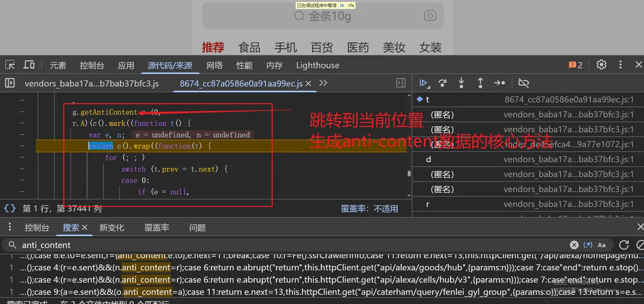Click the step out of function icon
This screenshot has width=644, height=304.
[480, 83]
